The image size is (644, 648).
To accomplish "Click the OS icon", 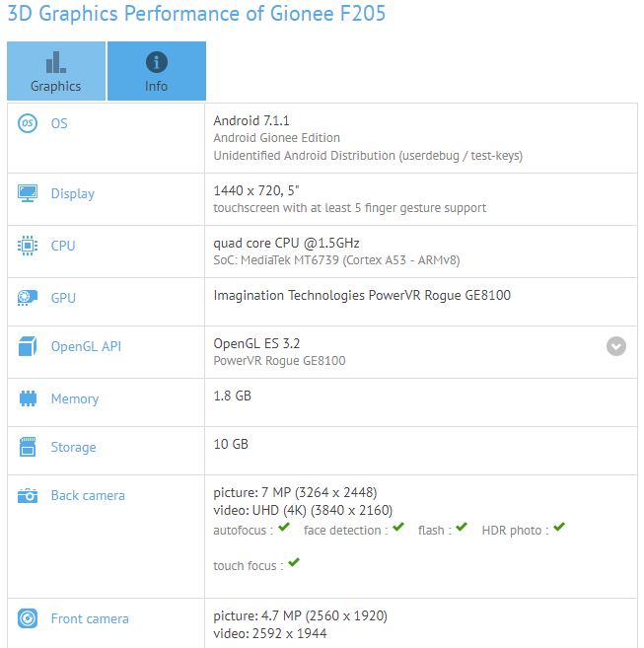I will point(27,123).
